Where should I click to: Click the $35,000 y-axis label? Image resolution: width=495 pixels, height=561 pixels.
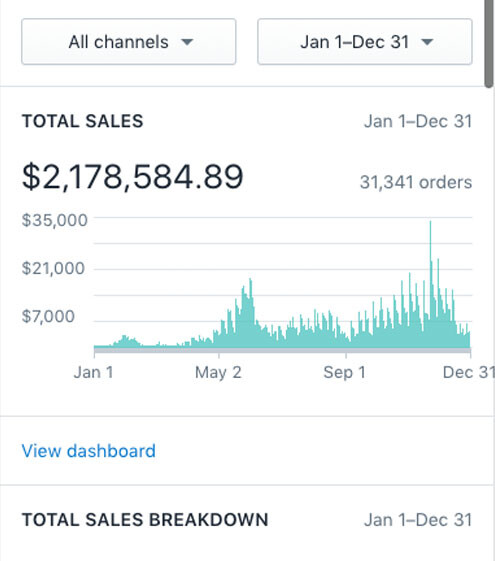point(54,220)
